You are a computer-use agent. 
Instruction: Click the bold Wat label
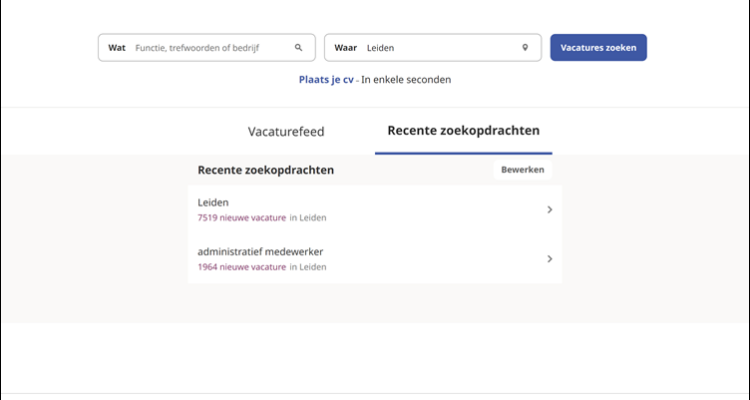(x=117, y=47)
